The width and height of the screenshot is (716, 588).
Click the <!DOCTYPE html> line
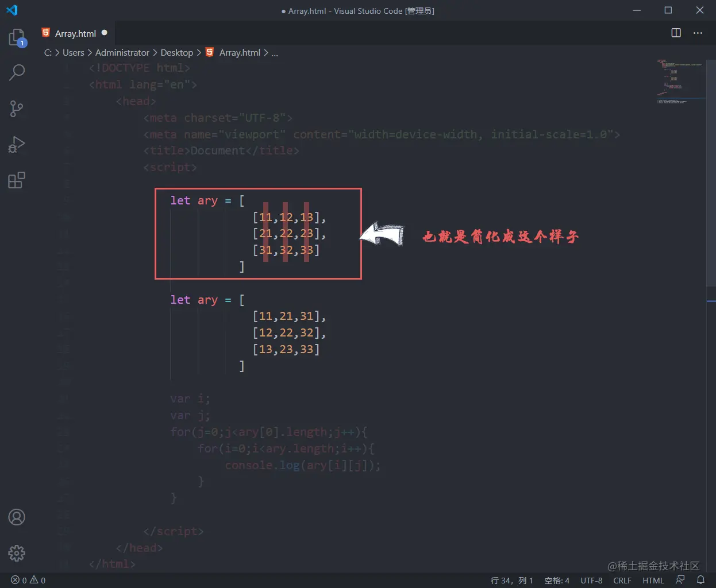point(140,68)
